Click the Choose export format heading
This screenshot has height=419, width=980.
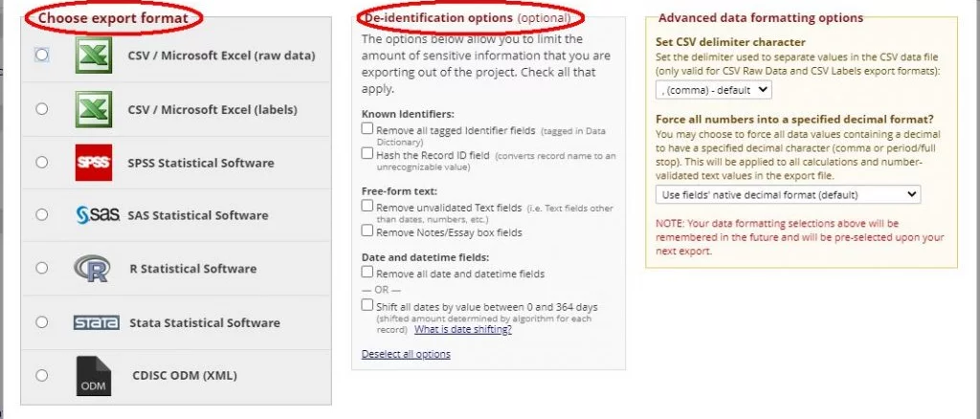coord(113,18)
